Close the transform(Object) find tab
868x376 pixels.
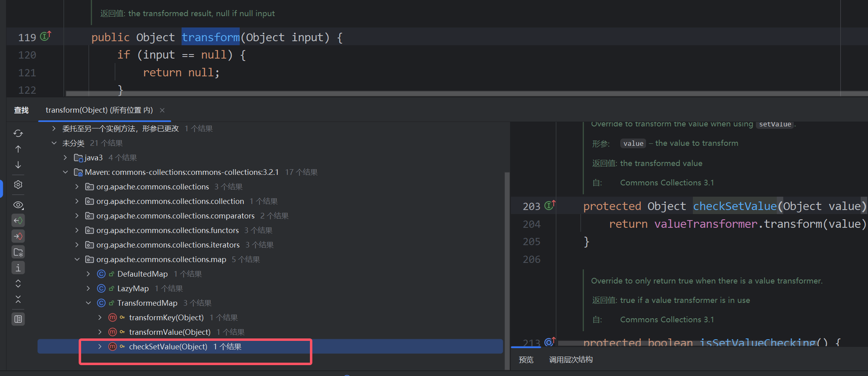coord(162,110)
